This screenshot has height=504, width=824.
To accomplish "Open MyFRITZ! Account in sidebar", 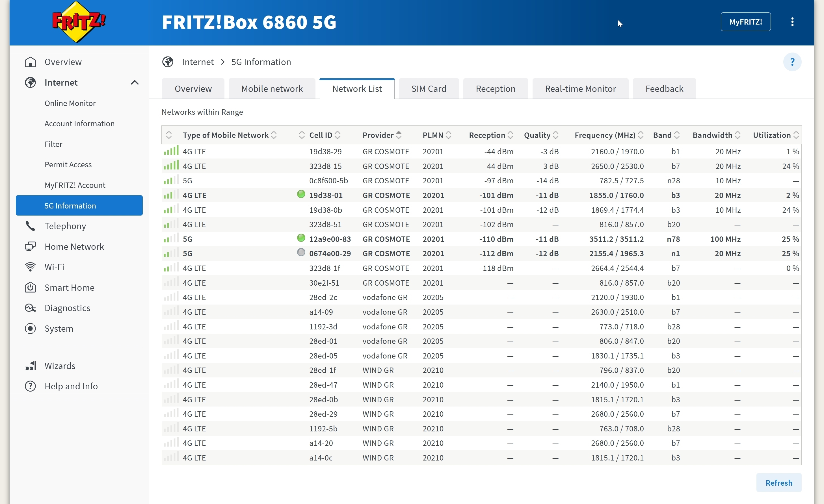I will tap(75, 185).
